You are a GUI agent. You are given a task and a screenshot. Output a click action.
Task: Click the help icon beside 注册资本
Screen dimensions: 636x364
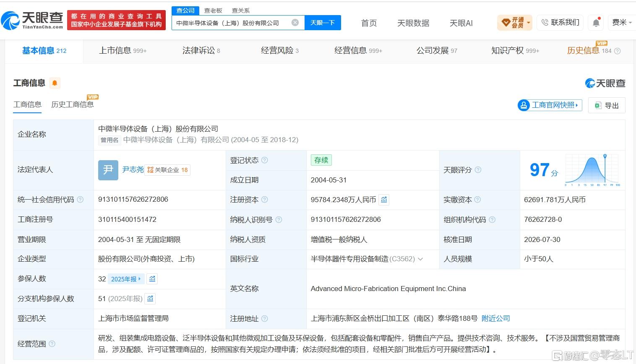click(264, 200)
